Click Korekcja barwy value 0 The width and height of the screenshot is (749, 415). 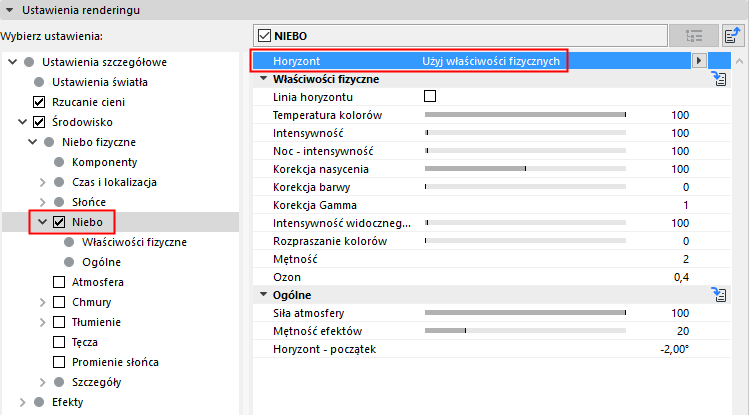point(685,187)
